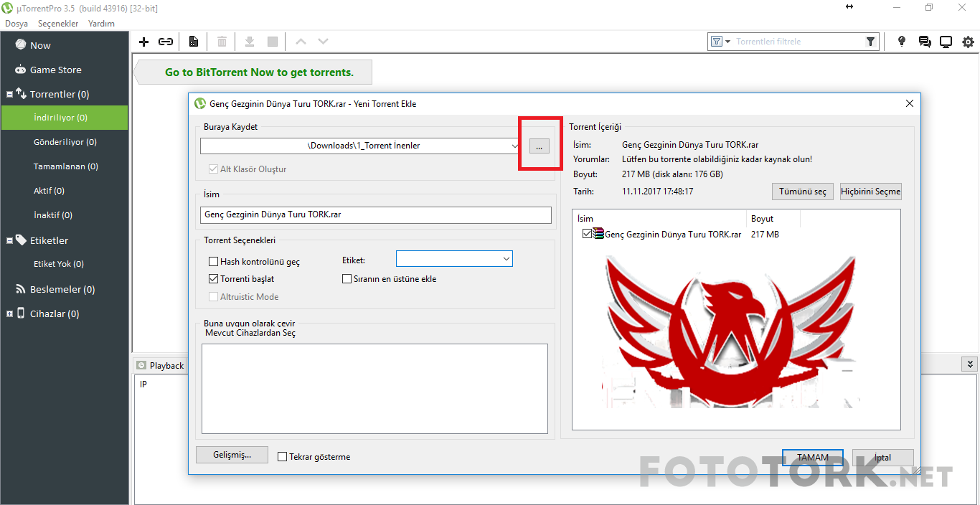Open the Yardım menu

101,24
